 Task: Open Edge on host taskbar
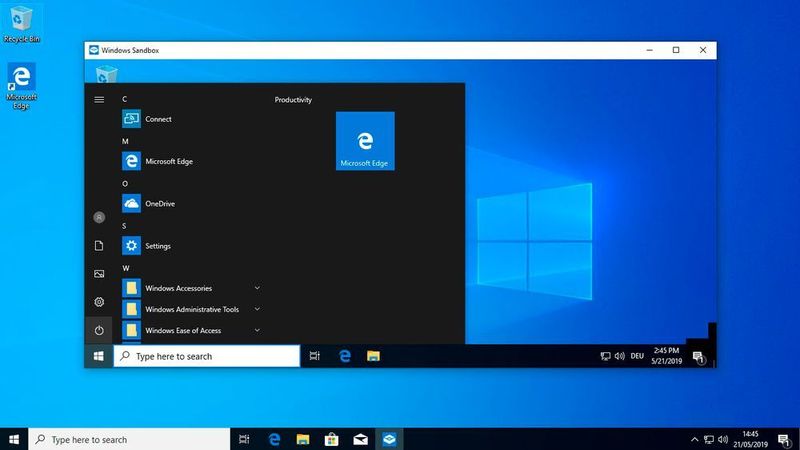[x=274, y=439]
